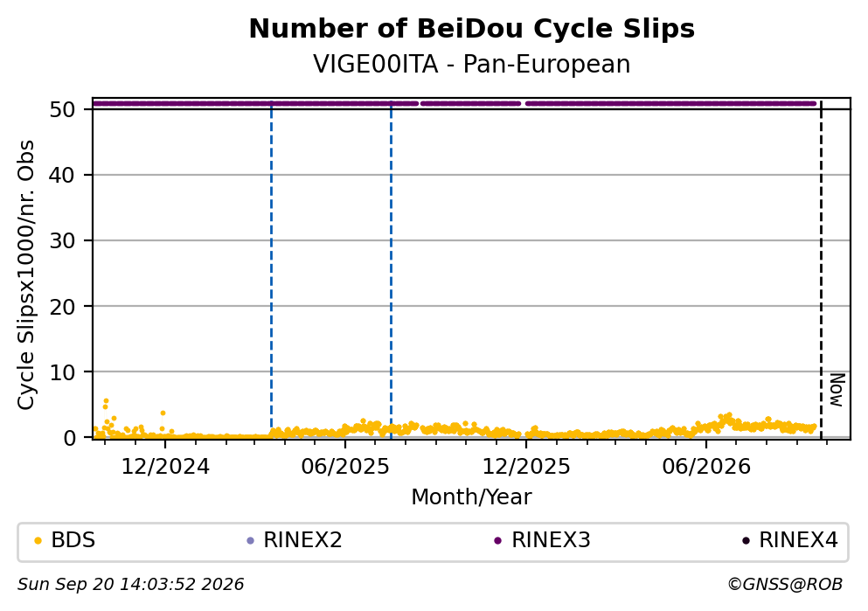Click the 12/2024 x-axis tick label
This screenshot has width=868, height=611.
click(165, 467)
